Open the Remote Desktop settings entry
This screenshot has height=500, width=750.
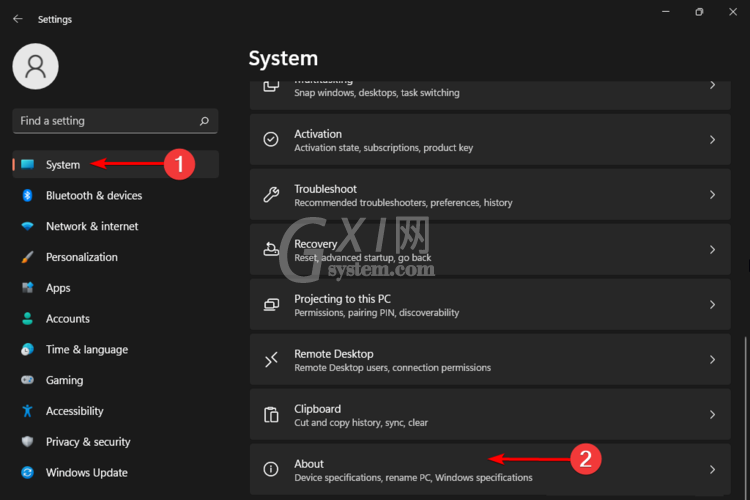pos(490,360)
